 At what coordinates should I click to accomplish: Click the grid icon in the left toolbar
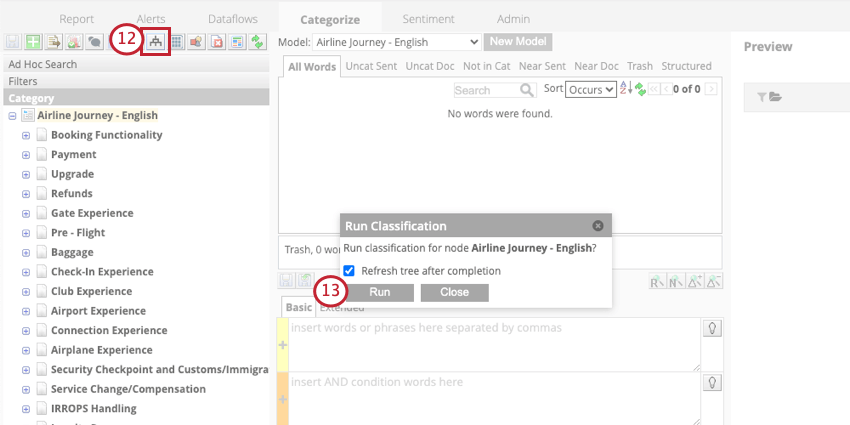[x=176, y=42]
